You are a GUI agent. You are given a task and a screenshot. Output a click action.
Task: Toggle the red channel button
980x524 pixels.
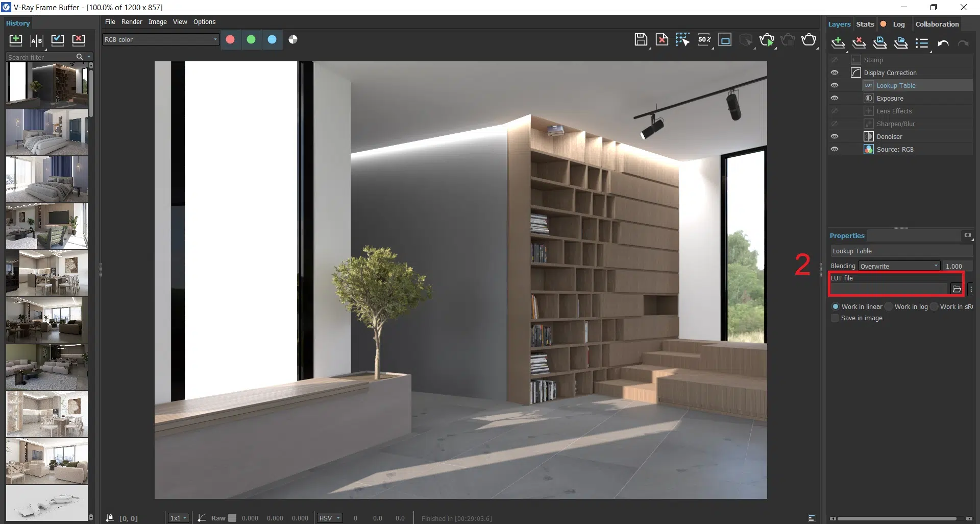230,40
